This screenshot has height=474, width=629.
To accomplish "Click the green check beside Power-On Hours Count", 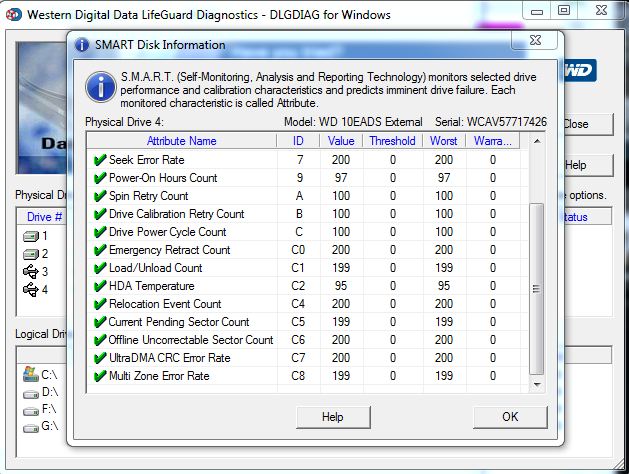I will 99,178.
